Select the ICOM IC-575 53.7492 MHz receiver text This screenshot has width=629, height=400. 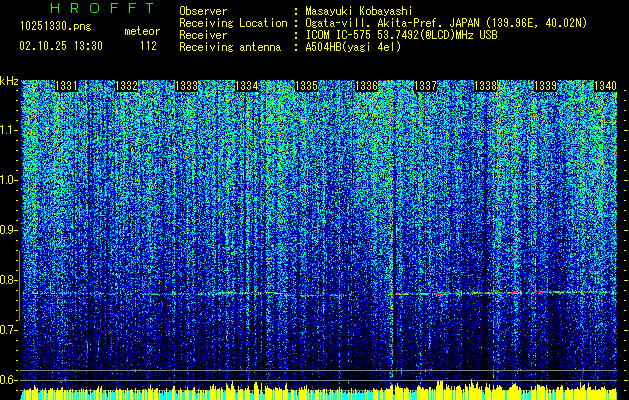[401, 35]
